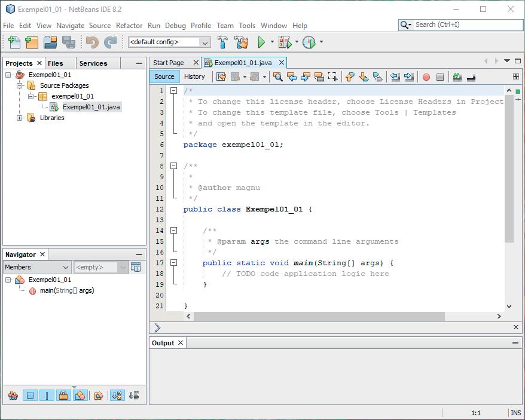Viewport: 525px width, 420px height.
Task: Click the Open Project folder icon
Action: [x=50, y=42]
